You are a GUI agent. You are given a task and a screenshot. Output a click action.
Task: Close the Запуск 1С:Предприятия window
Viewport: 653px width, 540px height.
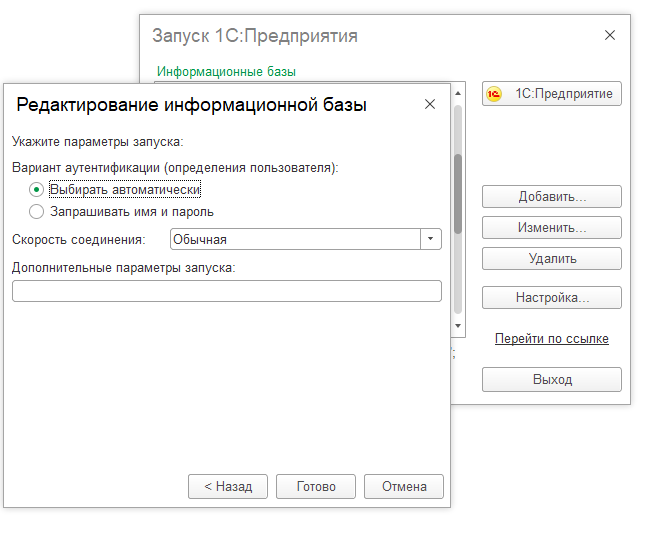pos(610,35)
